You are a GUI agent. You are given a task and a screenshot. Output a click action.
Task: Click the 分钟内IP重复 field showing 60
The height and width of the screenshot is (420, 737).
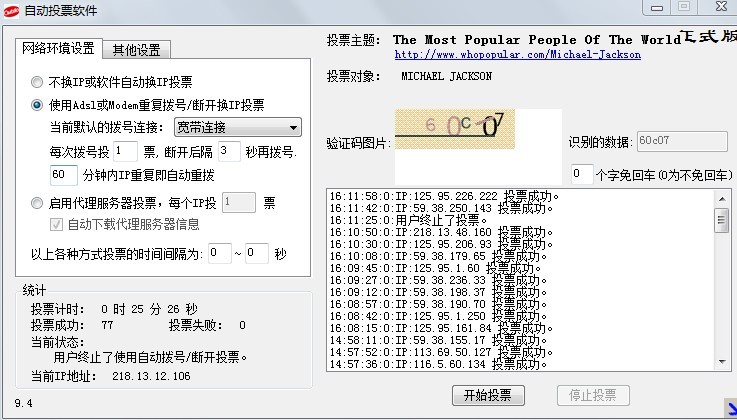pyautogui.click(x=63, y=175)
